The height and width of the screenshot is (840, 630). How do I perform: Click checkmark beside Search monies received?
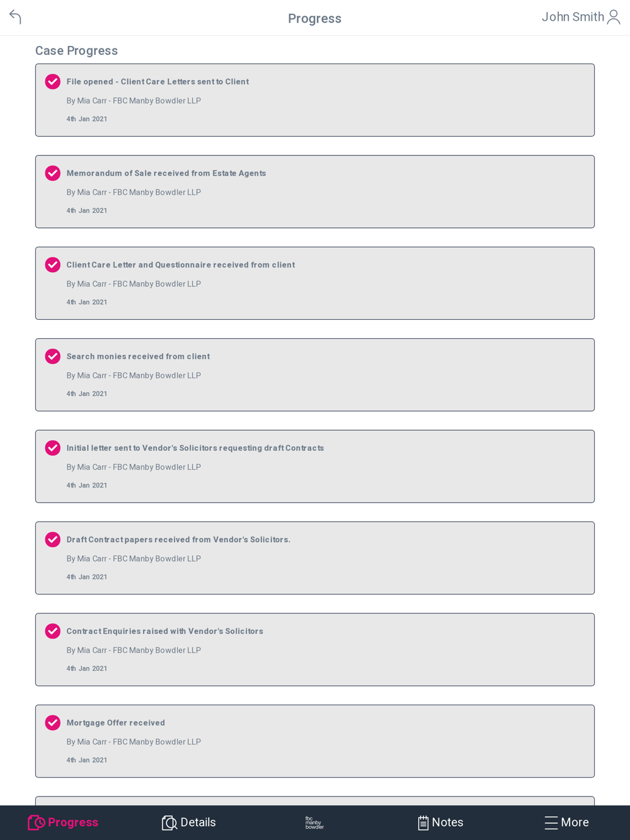53,356
